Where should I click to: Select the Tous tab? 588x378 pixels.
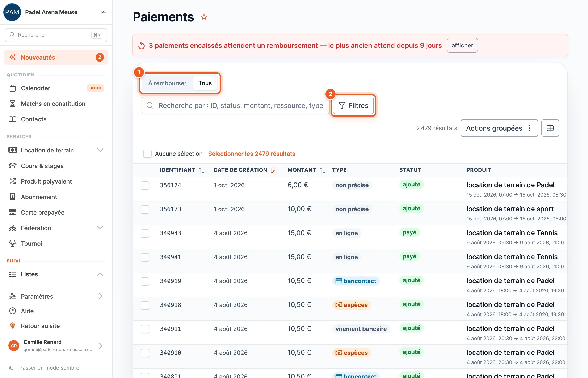click(x=205, y=83)
